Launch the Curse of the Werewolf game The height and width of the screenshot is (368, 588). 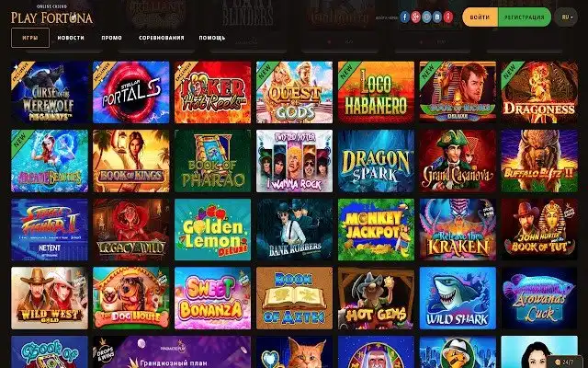pos(50,92)
